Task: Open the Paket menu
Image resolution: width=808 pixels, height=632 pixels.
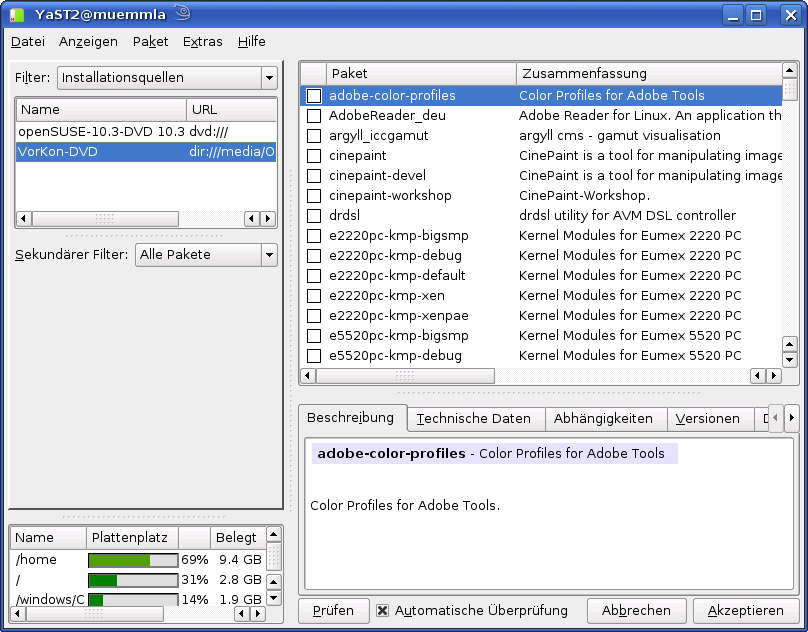Action: click(150, 42)
